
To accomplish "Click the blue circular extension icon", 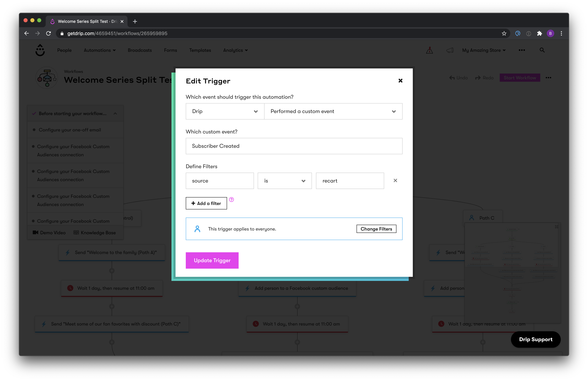I will pyautogui.click(x=518, y=33).
